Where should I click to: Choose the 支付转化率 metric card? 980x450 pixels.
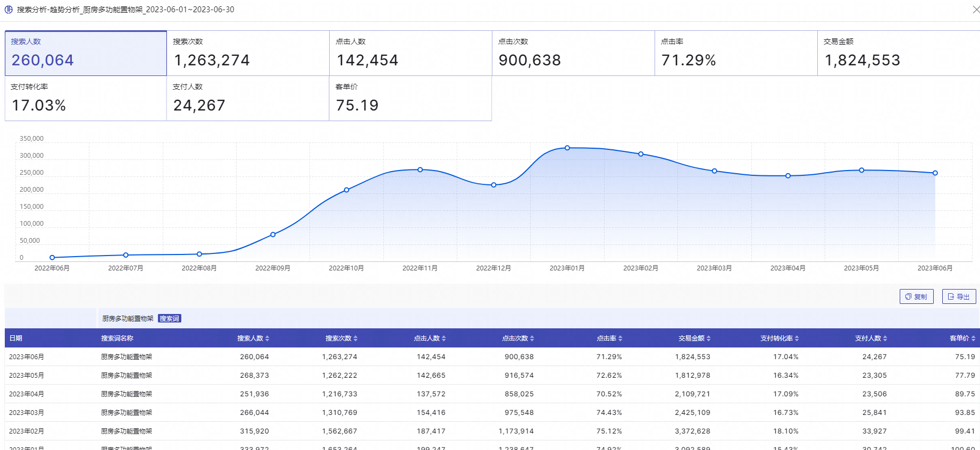86,98
